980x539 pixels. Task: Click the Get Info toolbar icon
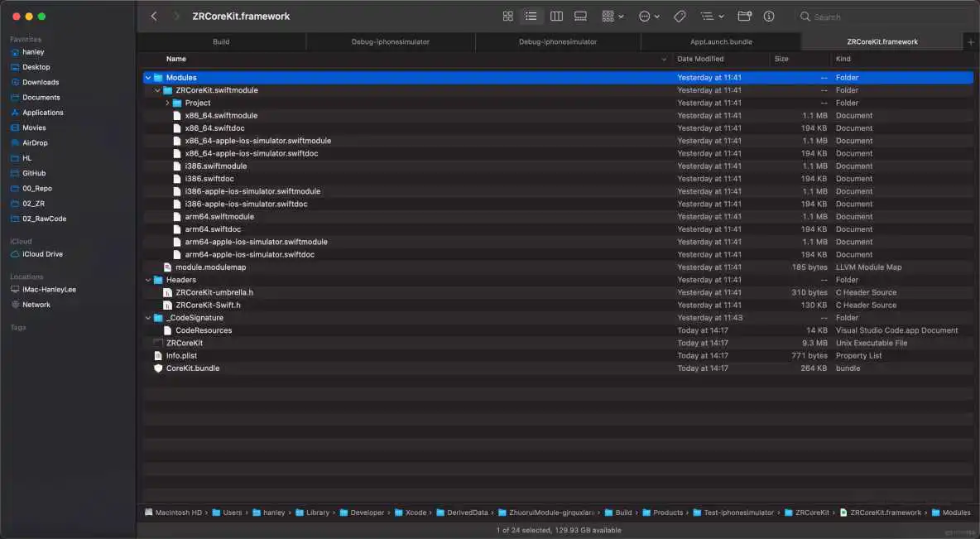(769, 17)
